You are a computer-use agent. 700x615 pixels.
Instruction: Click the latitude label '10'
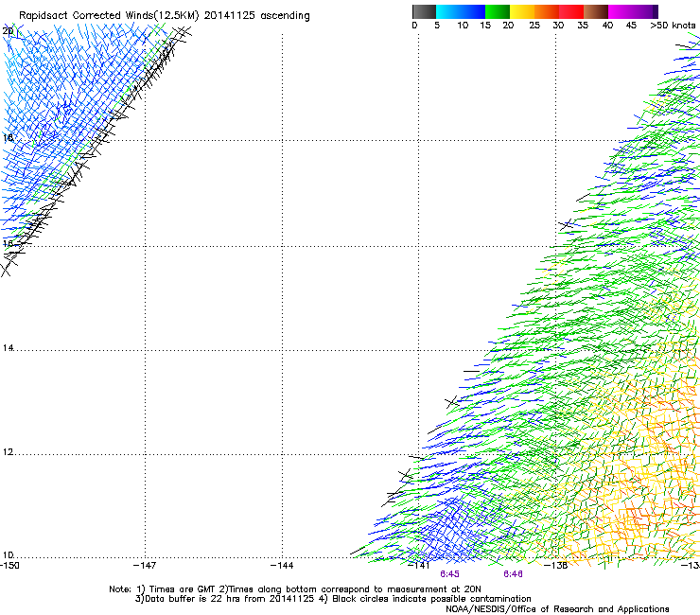[8, 555]
